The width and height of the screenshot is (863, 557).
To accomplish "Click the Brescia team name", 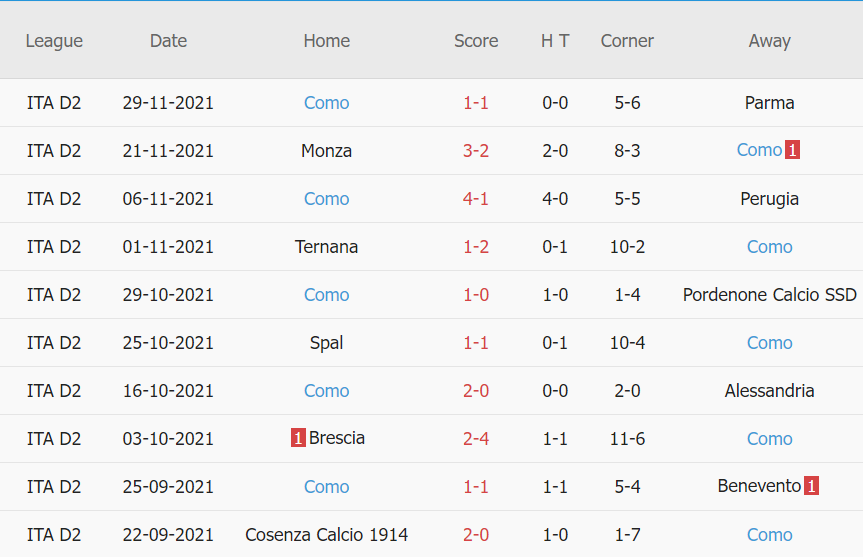I will (337, 438).
